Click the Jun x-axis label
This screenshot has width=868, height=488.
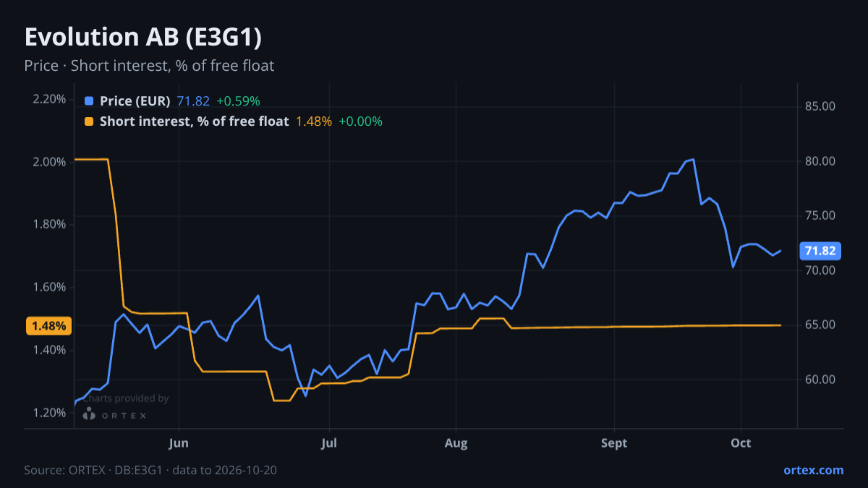pos(178,443)
